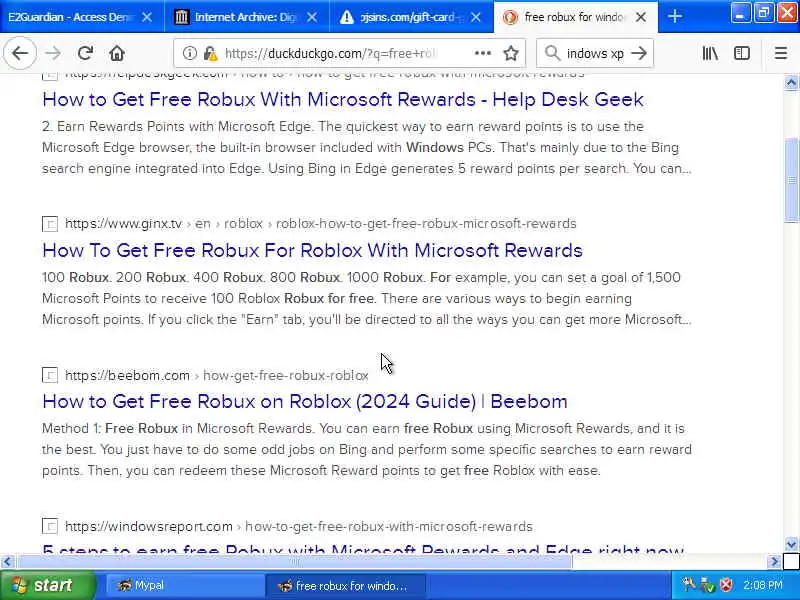Submit search with the arrow button
This screenshot has height=600, width=800.
[x=639, y=53]
